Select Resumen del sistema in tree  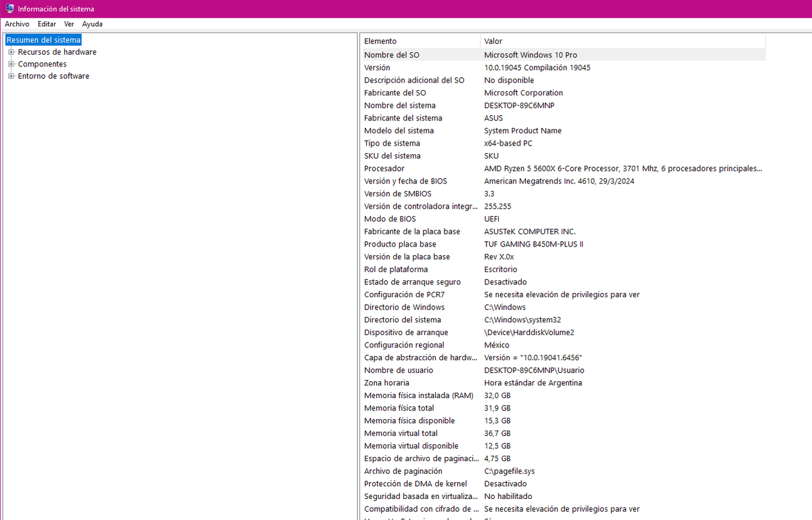43,40
